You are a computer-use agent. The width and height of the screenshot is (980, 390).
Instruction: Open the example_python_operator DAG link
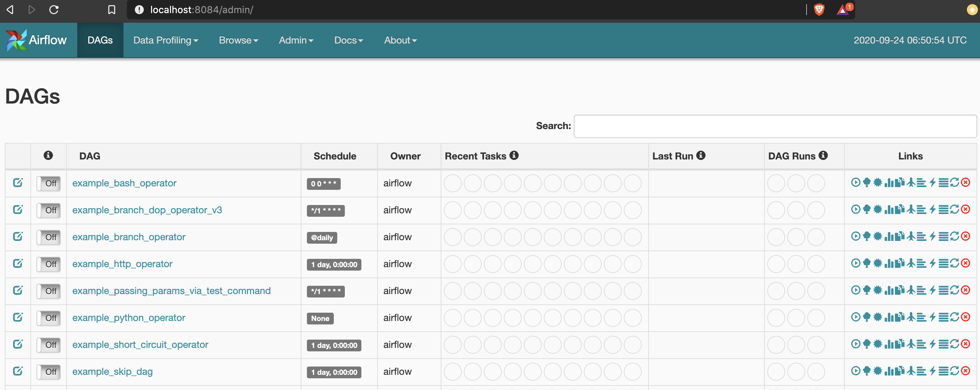129,318
